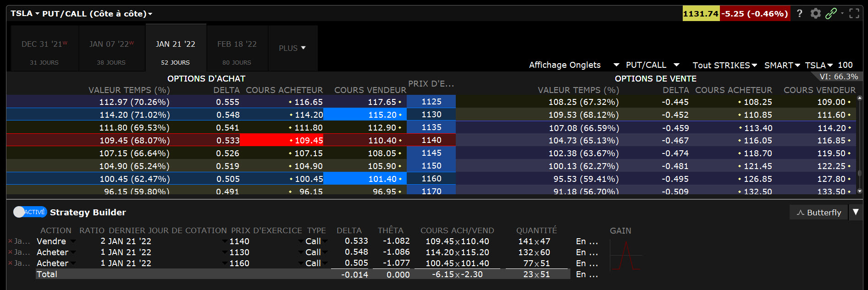Image resolution: width=868 pixels, height=290 pixels.
Task: Open the help question mark icon
Action: [x=800, y=13]
